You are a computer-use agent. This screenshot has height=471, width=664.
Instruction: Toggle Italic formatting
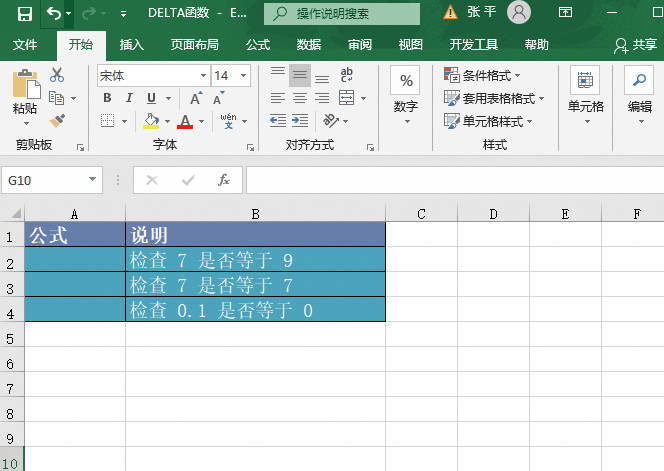130,98
